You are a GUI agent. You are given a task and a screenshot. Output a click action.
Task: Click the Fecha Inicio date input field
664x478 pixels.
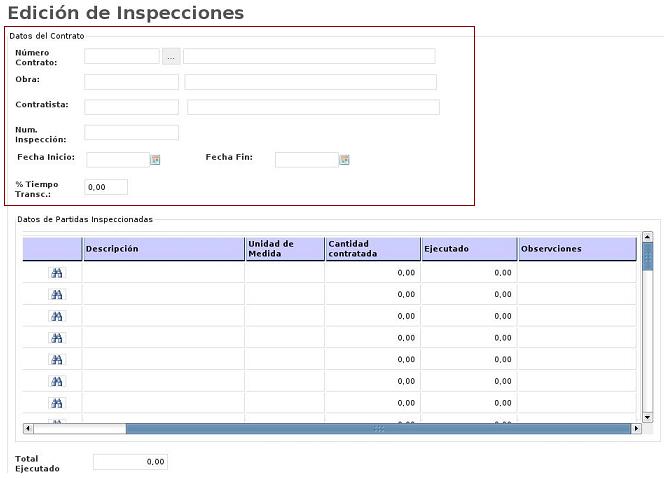[117, 159]
